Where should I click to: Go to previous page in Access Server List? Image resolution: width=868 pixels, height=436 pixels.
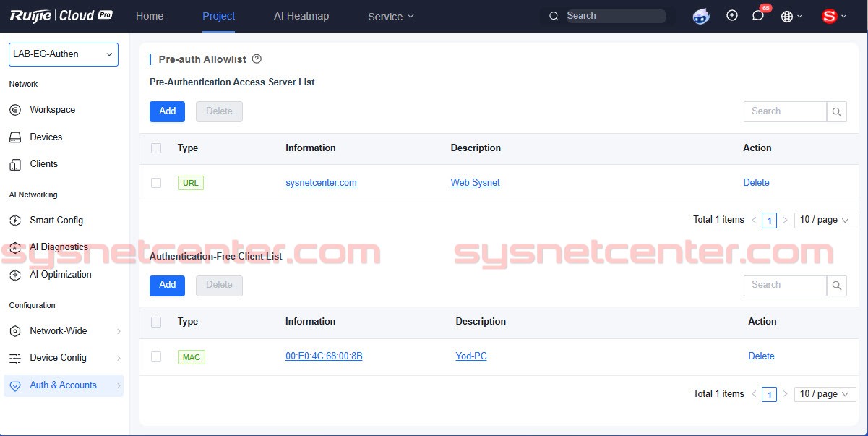tap(754, 220)
